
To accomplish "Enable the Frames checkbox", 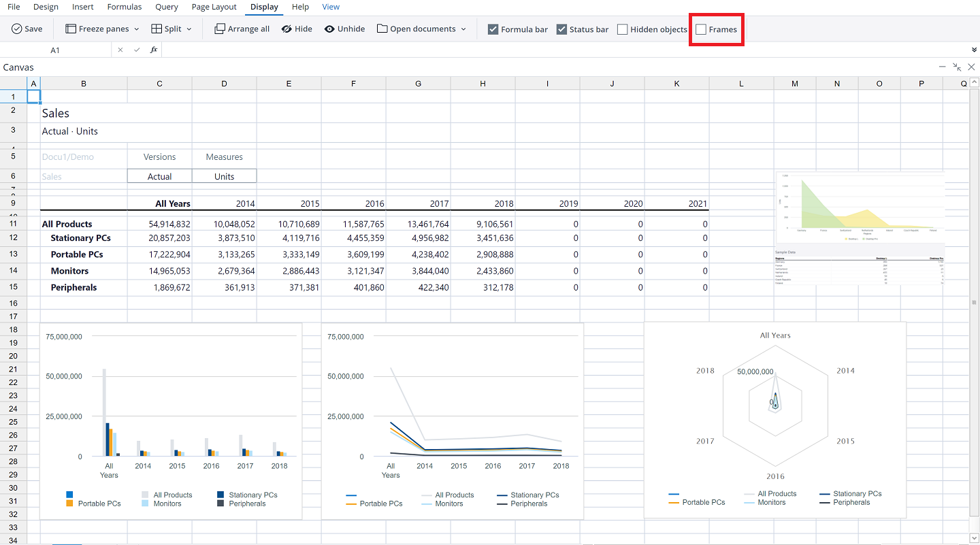I will coord(701,29).
